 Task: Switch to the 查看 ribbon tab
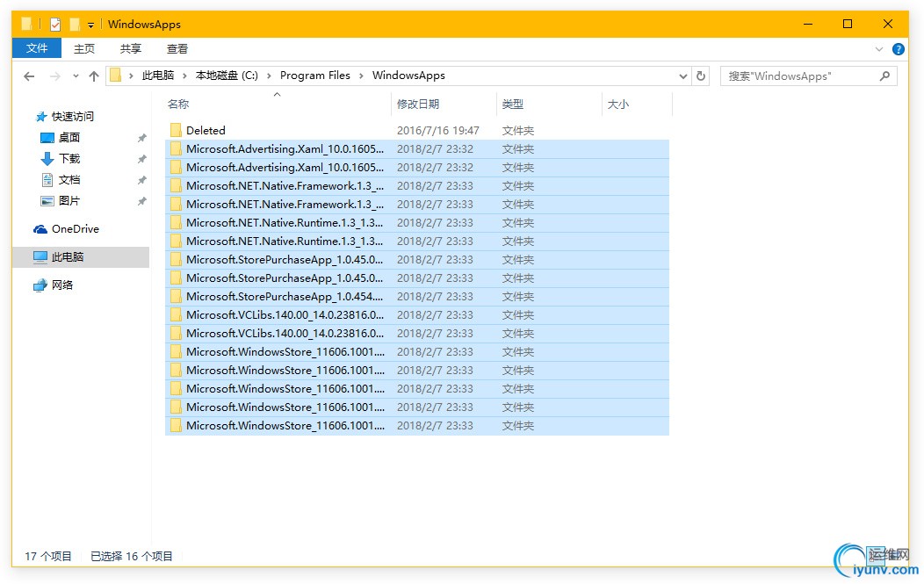pos(177,49)
